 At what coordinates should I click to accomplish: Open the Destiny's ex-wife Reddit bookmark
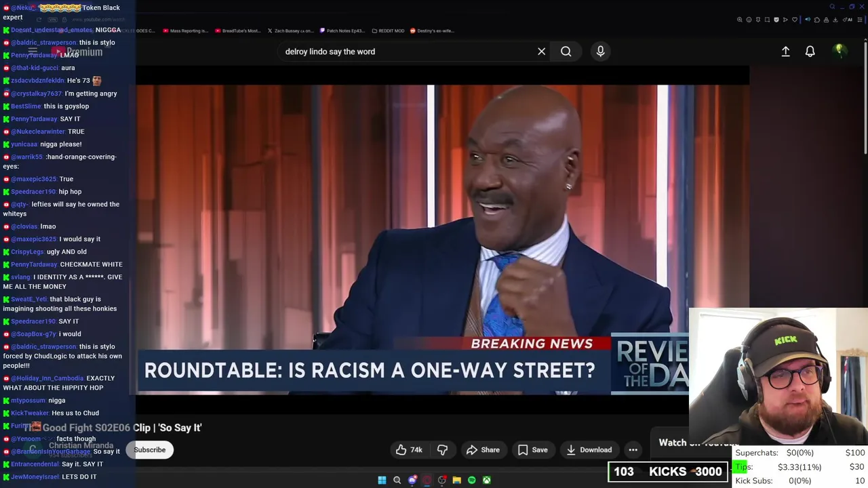coord(432,30)
